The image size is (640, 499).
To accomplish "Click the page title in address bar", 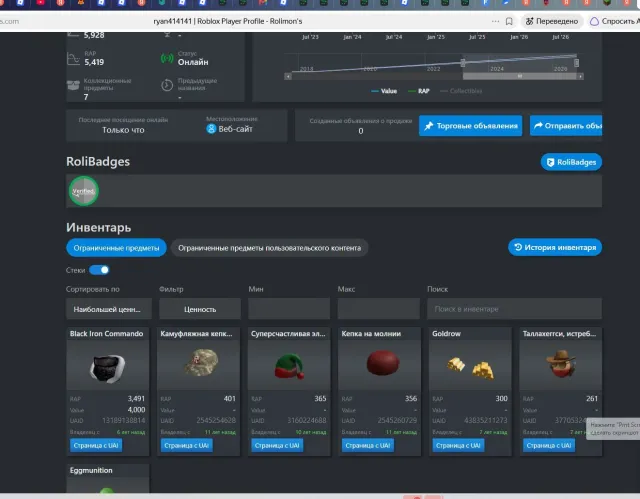I will 228,21.
